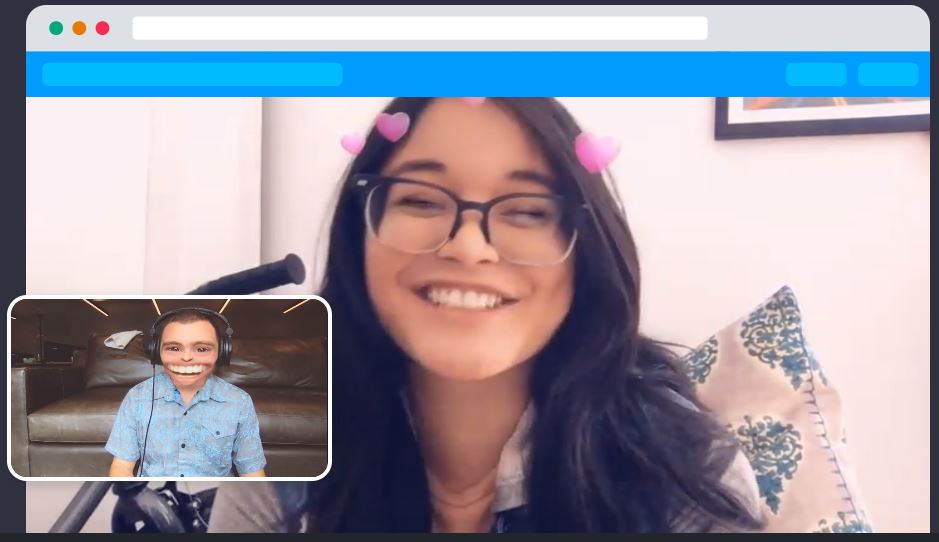Click the white address bar field
The width and height of the screenshot is (939, 542).
click(x=419, y=28)
